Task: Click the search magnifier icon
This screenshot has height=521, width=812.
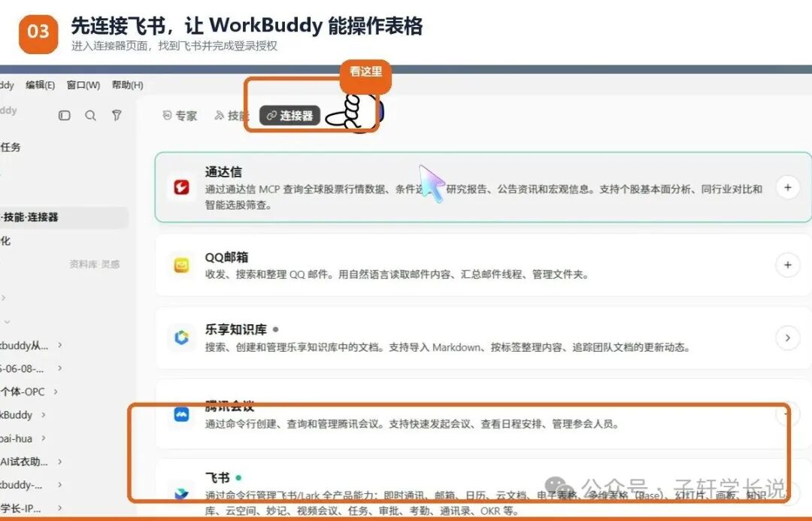Action: pos(91,116)
